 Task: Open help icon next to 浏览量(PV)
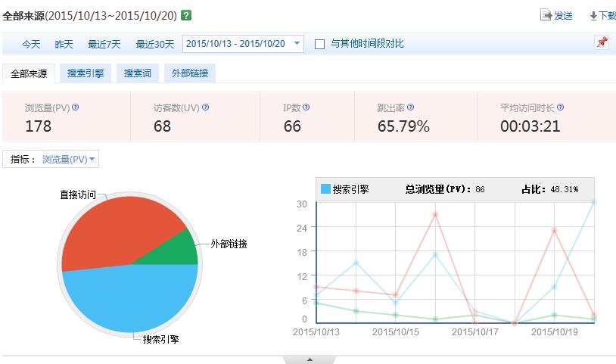[75, 107]
